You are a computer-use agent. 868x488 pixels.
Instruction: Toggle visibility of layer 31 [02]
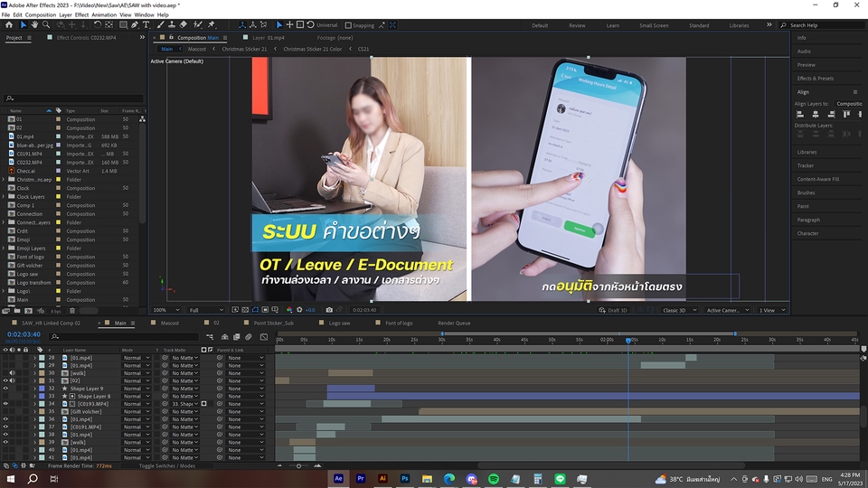click(5, 380)
